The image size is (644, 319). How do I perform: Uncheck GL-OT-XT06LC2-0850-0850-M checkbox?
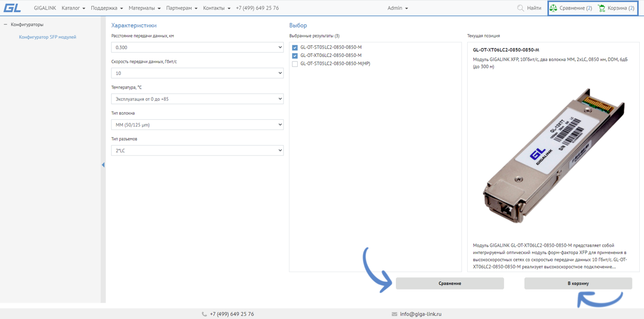coord(295,55)
